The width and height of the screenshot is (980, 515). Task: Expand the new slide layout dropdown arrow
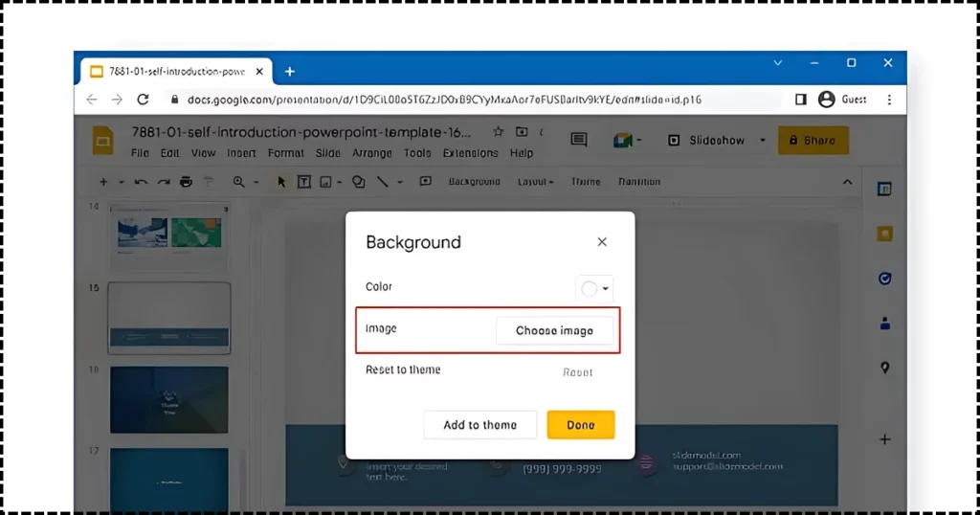pos(122,183)
